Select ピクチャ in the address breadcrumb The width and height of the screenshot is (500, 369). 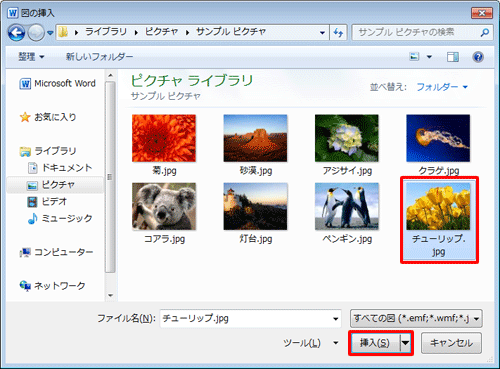(161, 32)
